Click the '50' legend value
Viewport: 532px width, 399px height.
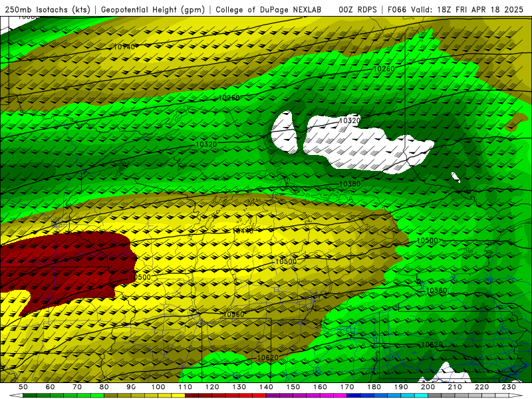23,387
